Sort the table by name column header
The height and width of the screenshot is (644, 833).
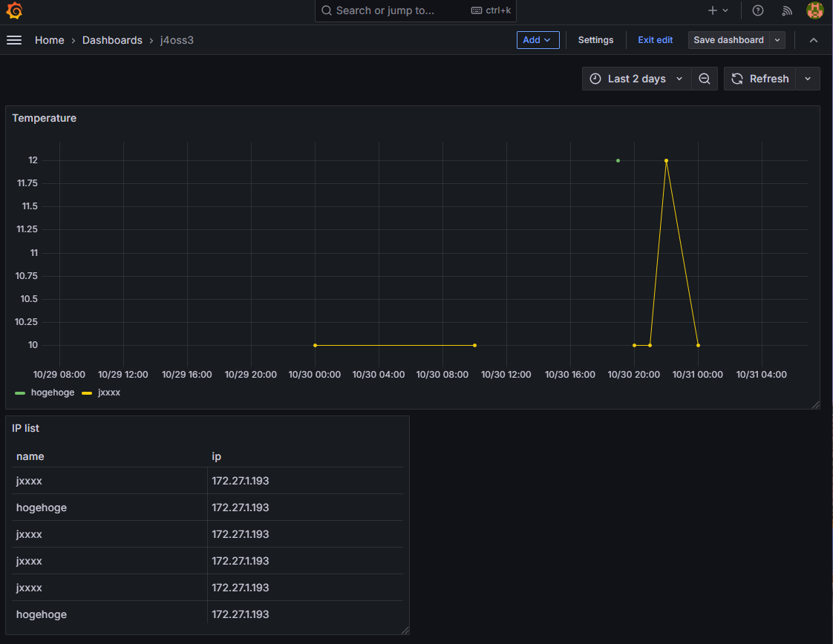[30, 456]
